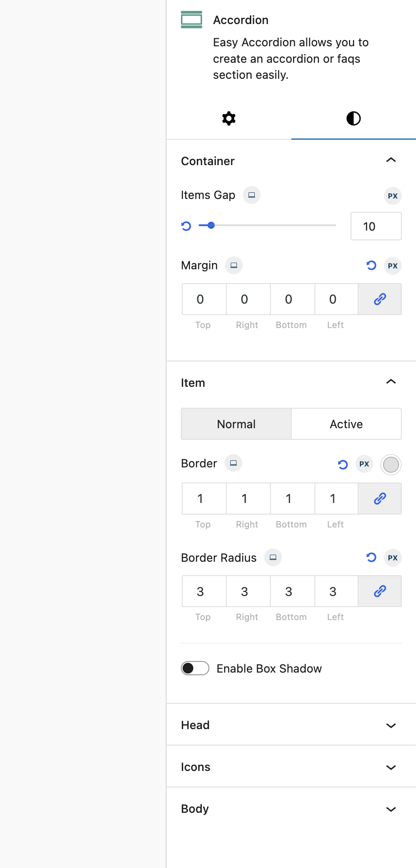The width and height of the screenshot is (416, 868).
Task: Reset the Items Gap slider value
Action: (x=186, y=226)
